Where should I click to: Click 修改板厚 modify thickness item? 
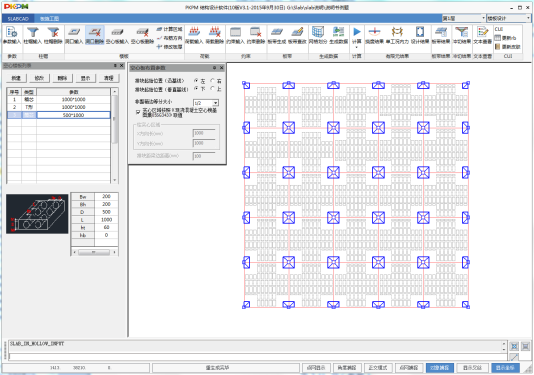(170, 47)
